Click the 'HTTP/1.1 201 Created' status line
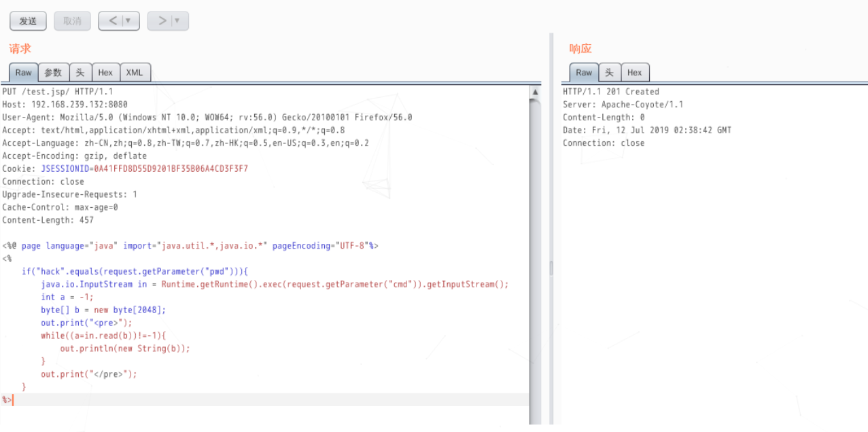The image size is (868, 432). click(x=611, y=92)
